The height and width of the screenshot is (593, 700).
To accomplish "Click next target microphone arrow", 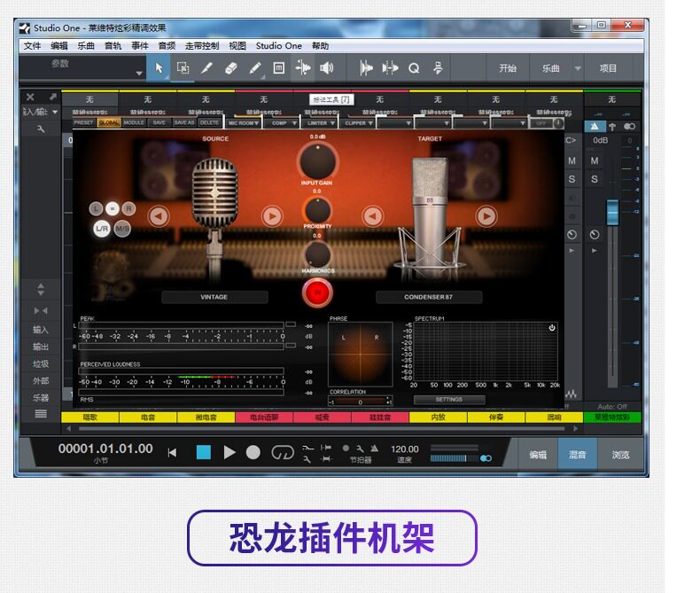I will click(486, 216).
